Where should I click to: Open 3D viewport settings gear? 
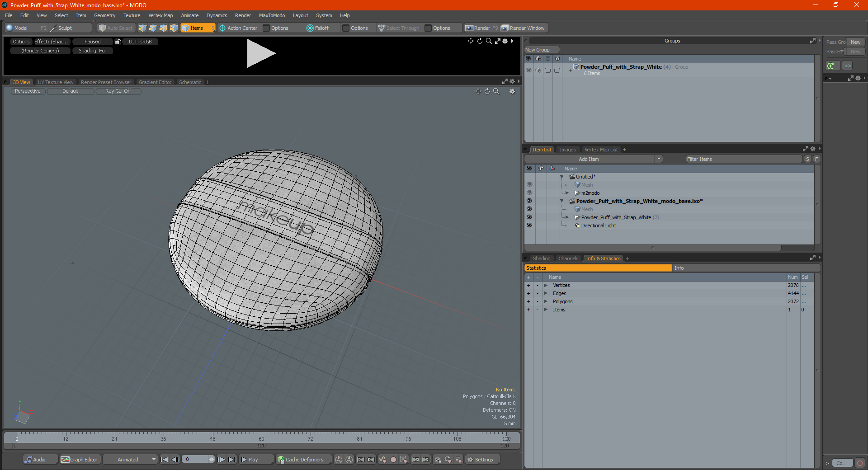pyautogui.click(x=512, y=91)
